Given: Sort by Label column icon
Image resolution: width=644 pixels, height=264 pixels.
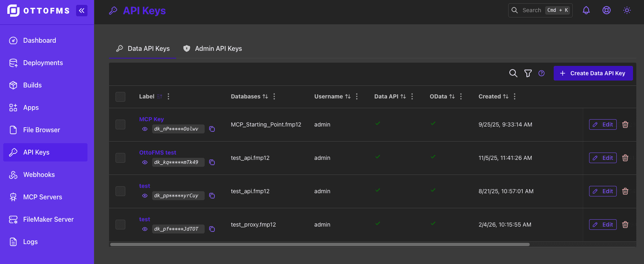Looking at the screenshot, I should 159,96.
